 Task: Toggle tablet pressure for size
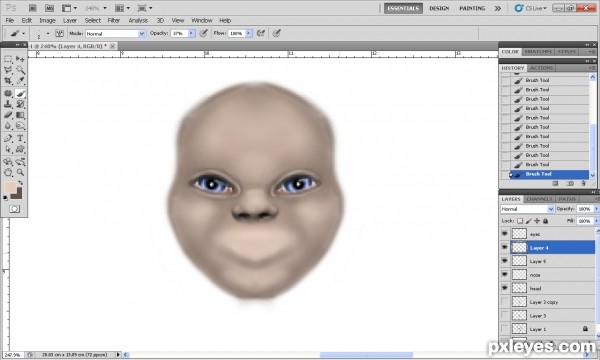pyautogui.click(x=276, y=33)
